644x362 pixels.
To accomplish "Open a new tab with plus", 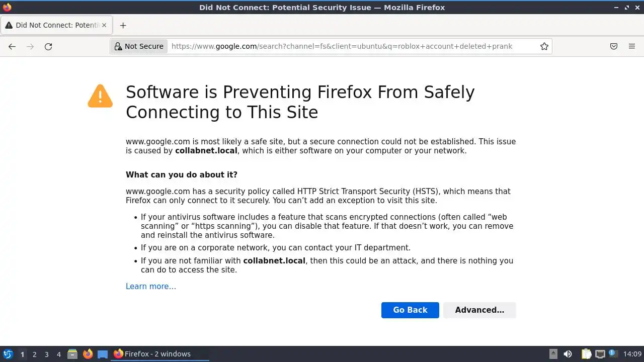I will tap(123, 25).
